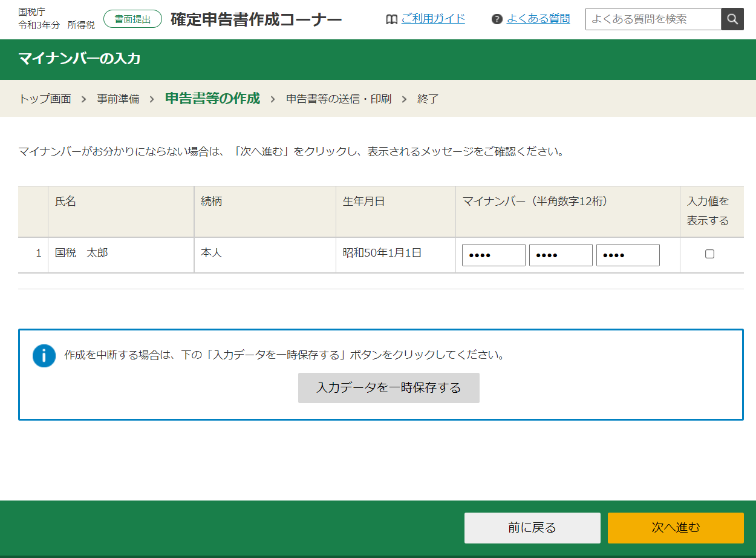Click the blue information icon
Image resolution: width=756 pixels, height=558 pixels.
(x=44, y=356)
